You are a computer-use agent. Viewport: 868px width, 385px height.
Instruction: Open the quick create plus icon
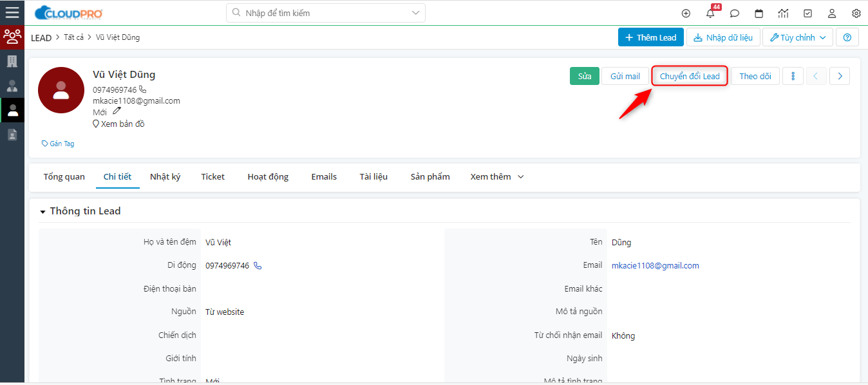pos(686,14)
